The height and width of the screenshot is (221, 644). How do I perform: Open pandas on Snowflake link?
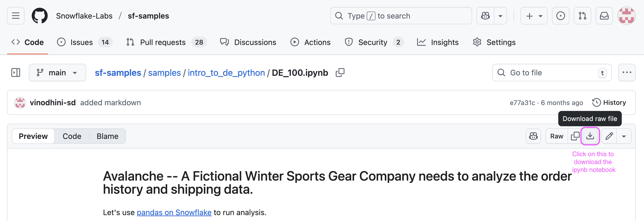pyautogui.click(x=174, y=212)
